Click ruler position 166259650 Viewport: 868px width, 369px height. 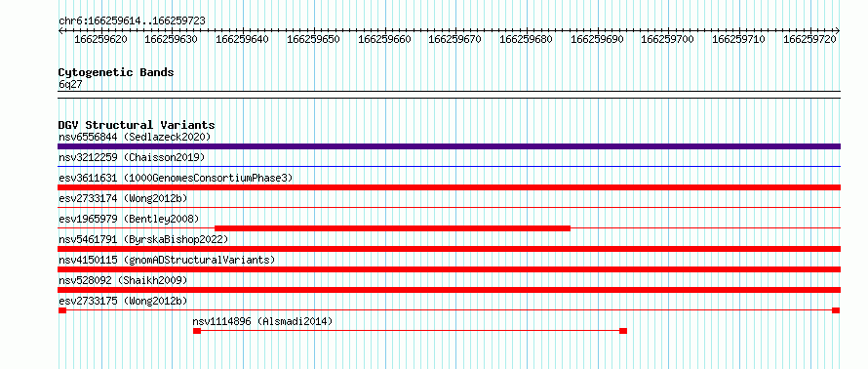[313, 39]
